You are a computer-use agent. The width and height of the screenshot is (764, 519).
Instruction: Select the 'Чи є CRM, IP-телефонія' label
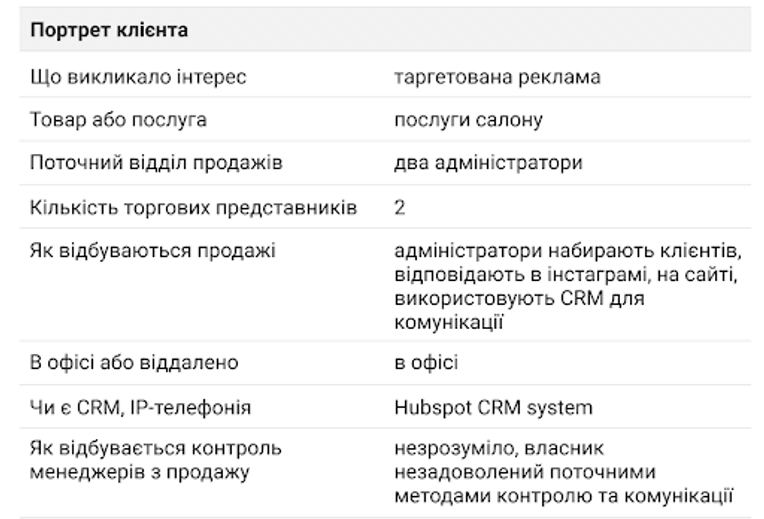coord(140,407)
